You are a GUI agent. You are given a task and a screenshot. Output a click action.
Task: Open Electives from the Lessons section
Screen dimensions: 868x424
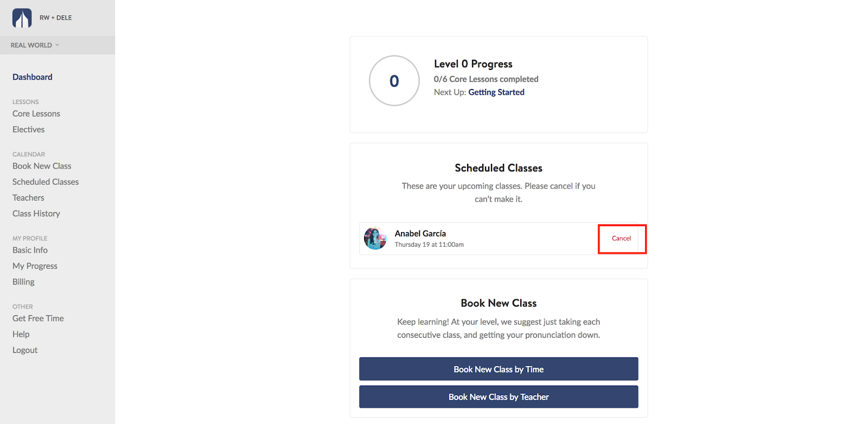pyautogui.click(x=28, y=129)
